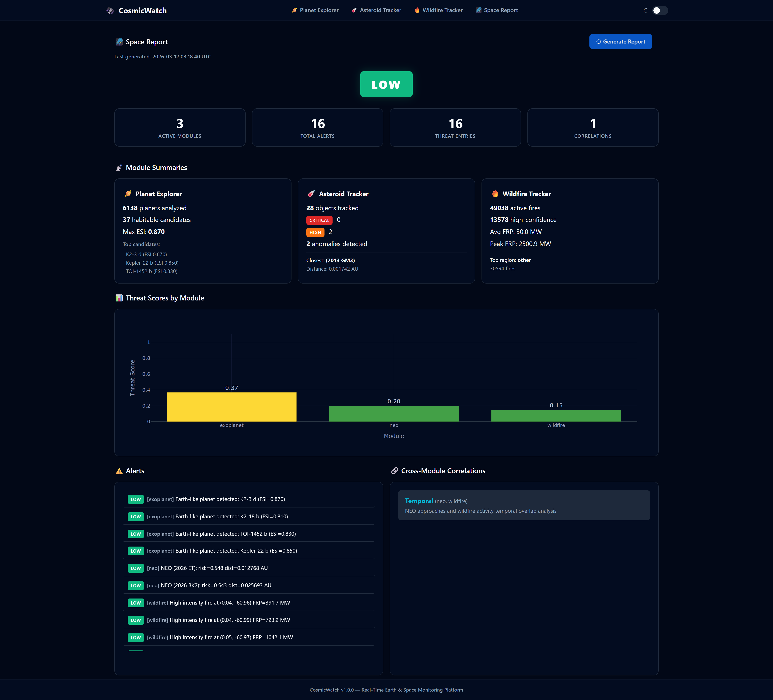Click the shooting-star icon beside Space Report nav
773x700 pixels.
(478, 10)
